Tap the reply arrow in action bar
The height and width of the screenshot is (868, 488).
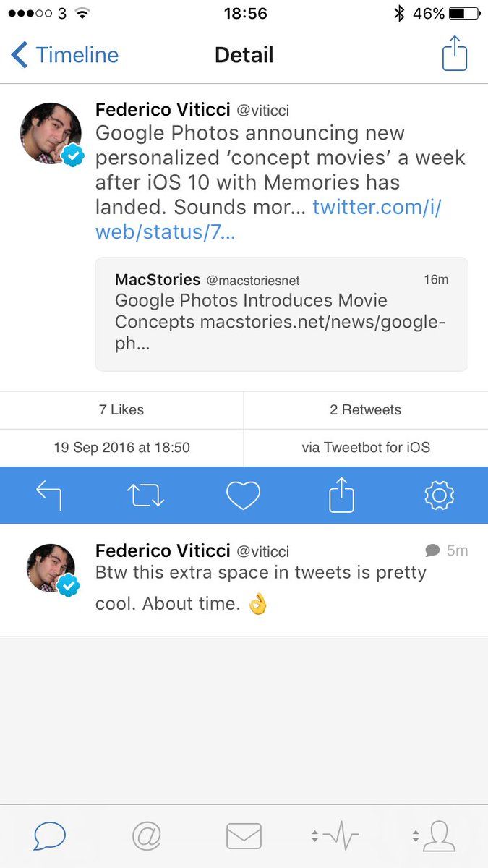point(49,495)
